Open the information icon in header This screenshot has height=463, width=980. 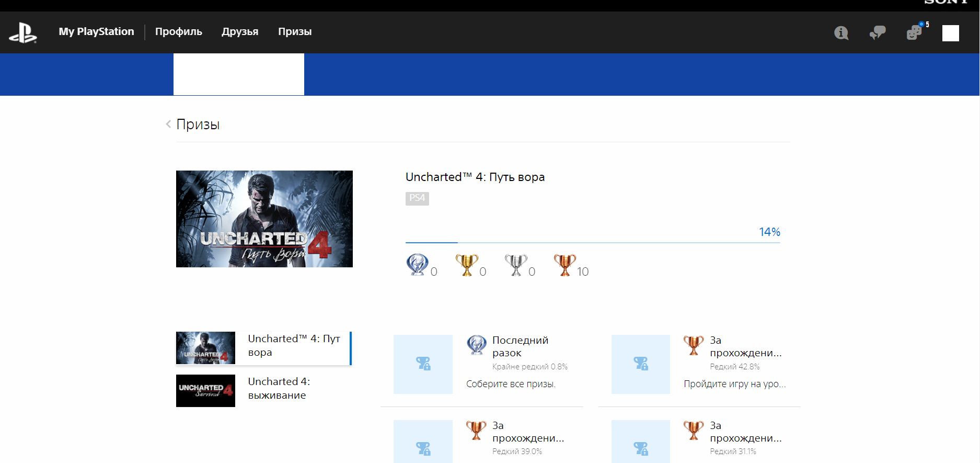tap(841, 33)
